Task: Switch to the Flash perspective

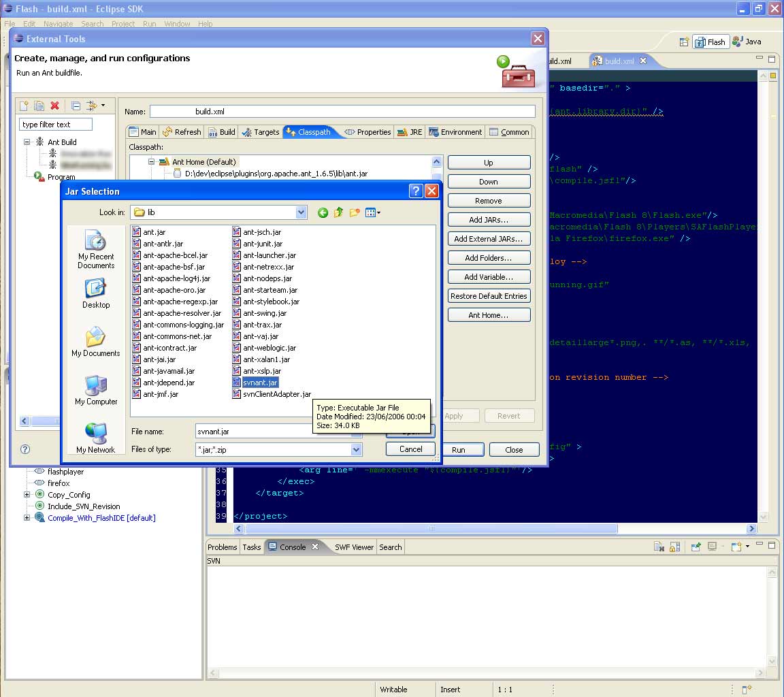Action: tap(710, 42)
